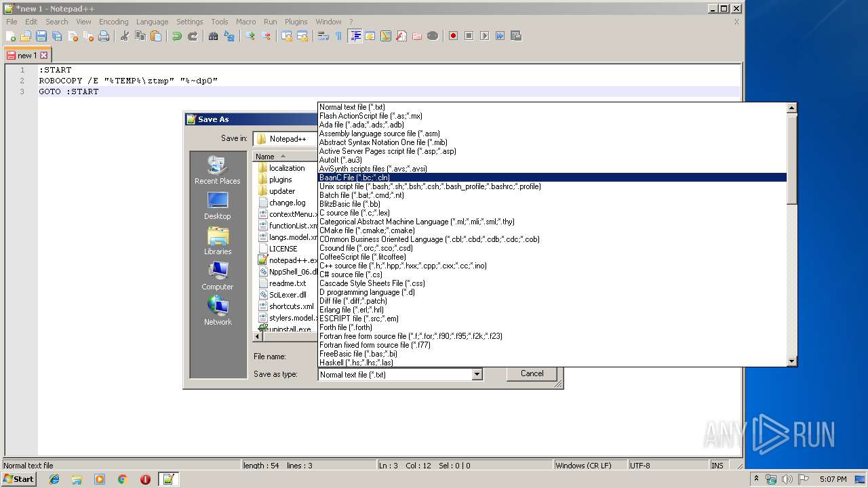Viewport: 868px width, 488px height.
Task: Click the Open file toolbar icon
Action: (26, 36)
